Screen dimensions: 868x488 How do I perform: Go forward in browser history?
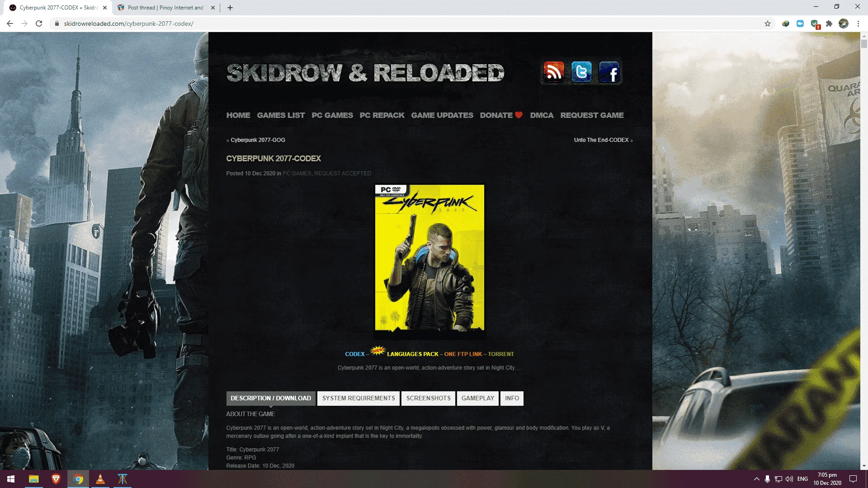(x=24, y=23)
